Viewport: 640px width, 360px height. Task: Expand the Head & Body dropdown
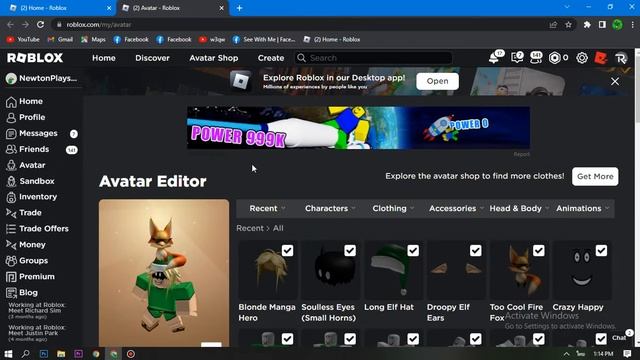click(x=519, y=209)
